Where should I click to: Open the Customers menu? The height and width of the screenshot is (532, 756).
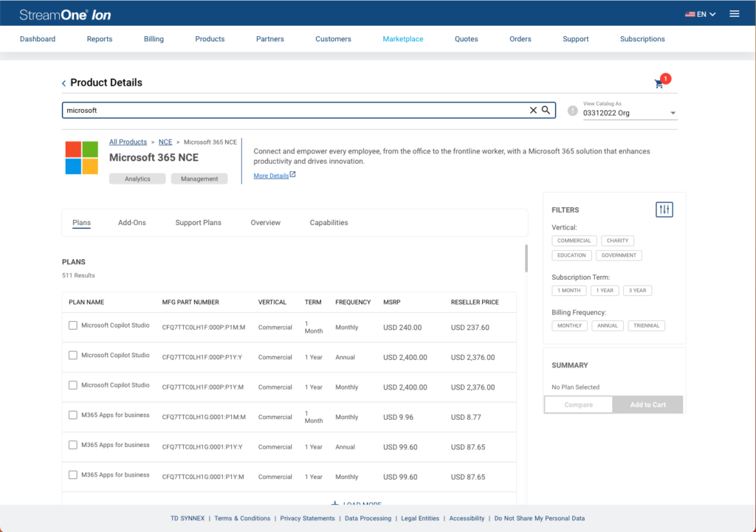pos(333,39)
